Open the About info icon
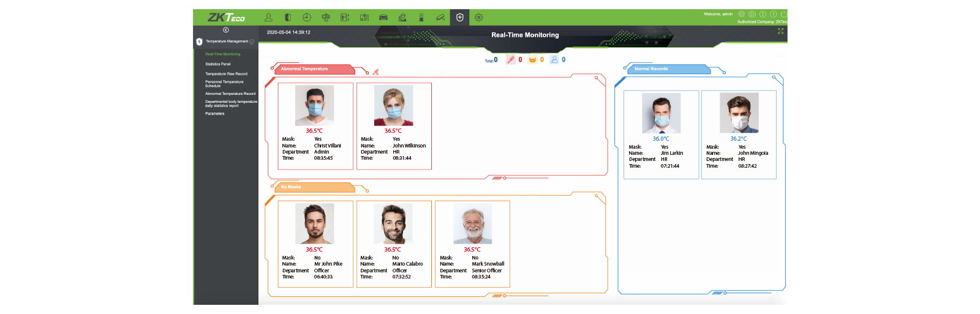Image resolution: width=980 pixels, height=314 pixels. point(763,13)
